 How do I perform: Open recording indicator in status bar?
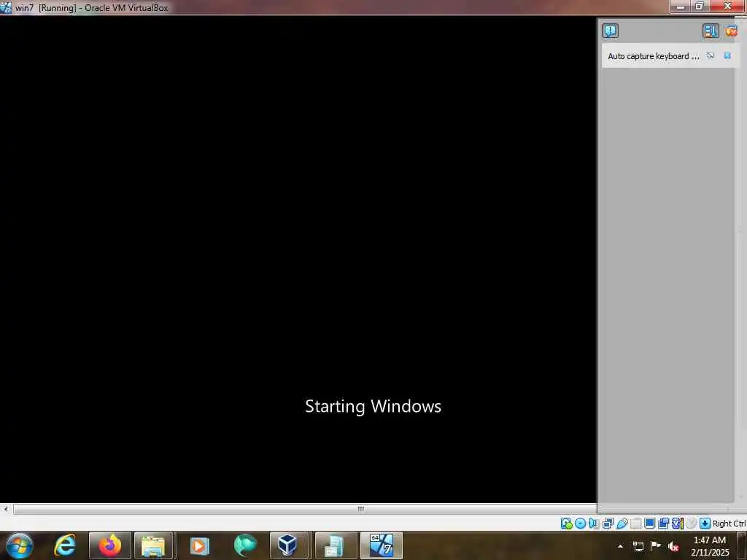point(663,524)
